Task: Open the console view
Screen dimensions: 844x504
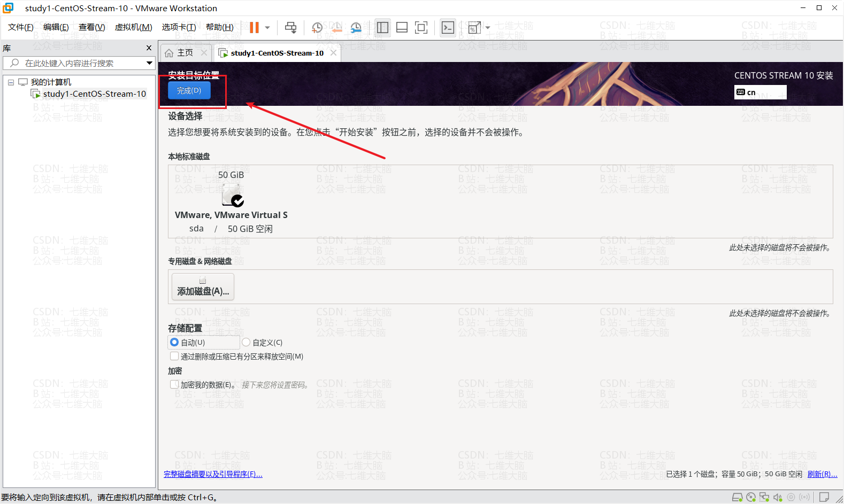Action: click(x=448, y=27)
